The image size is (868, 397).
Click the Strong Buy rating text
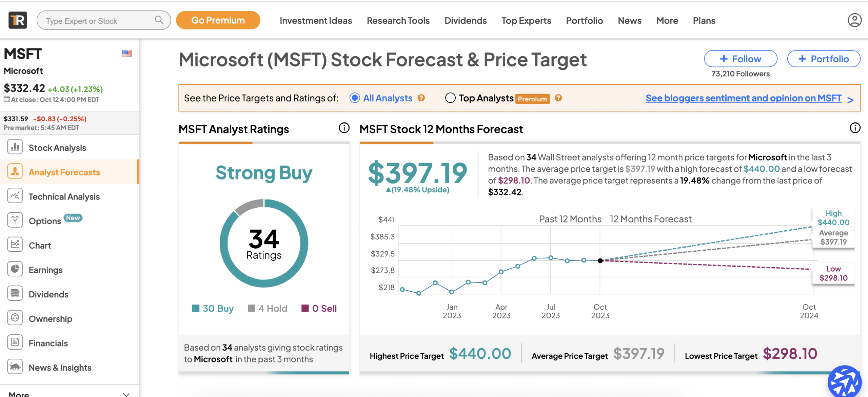(x=264, y=173)
